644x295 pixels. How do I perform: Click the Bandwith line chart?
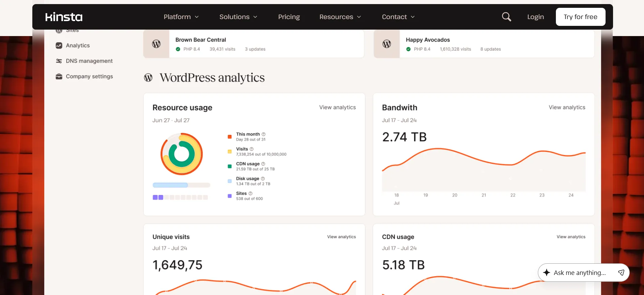tap(484, 169)
